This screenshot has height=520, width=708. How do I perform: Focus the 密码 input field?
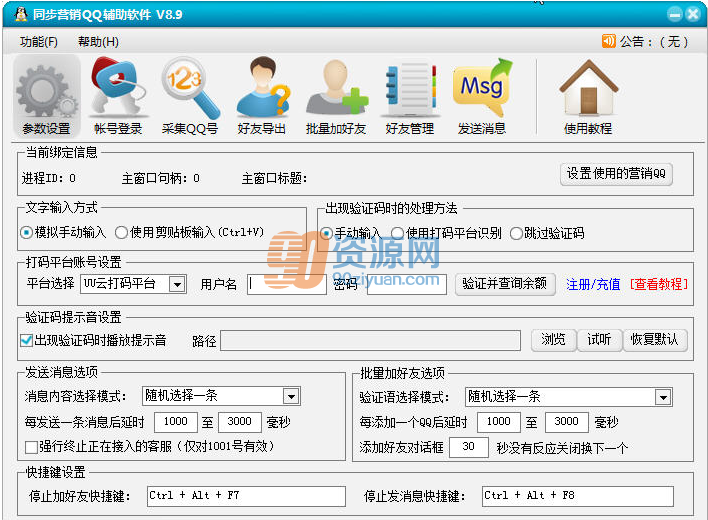tap(407, 284)
